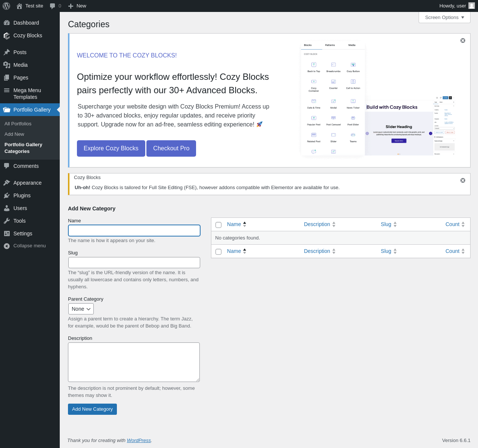The width and height of the screenshot is (478, 448).
Task: Focus the category Name input field
Action: coord(134,231)
